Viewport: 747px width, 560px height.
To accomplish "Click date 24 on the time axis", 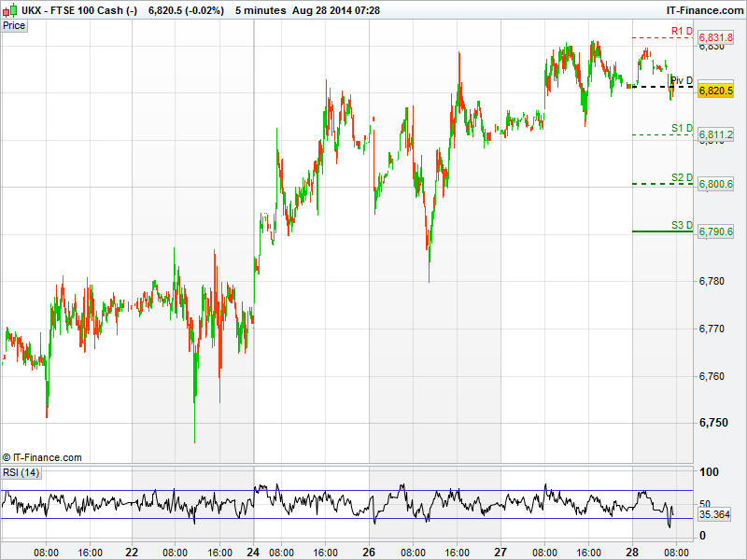I will [254, 552].
